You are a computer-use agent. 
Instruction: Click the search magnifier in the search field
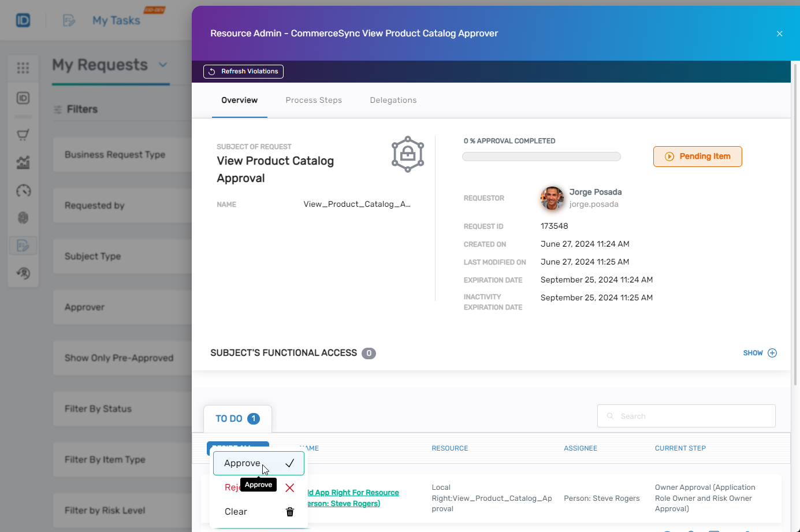(x=611, y=416)
